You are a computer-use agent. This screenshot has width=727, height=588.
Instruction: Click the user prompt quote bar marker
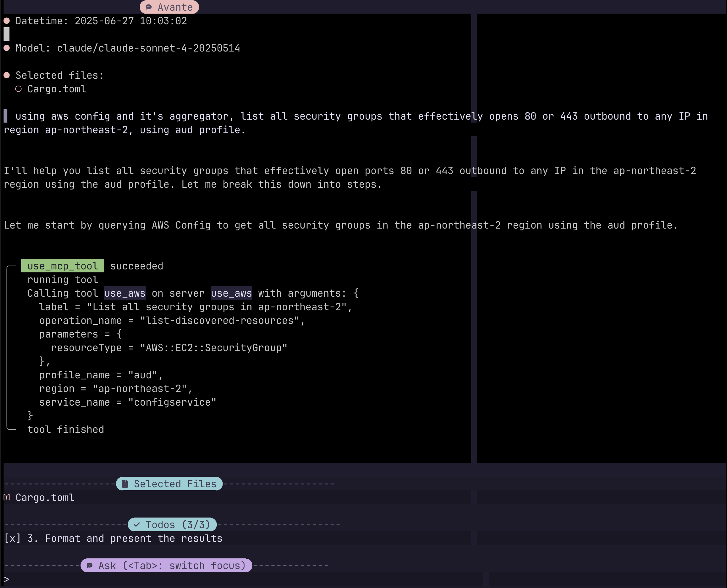5,116
